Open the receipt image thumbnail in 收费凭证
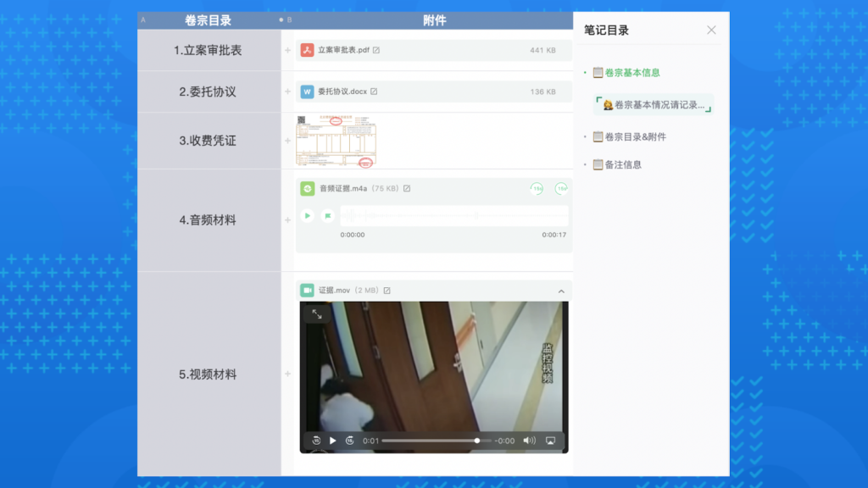 [336, 141]
